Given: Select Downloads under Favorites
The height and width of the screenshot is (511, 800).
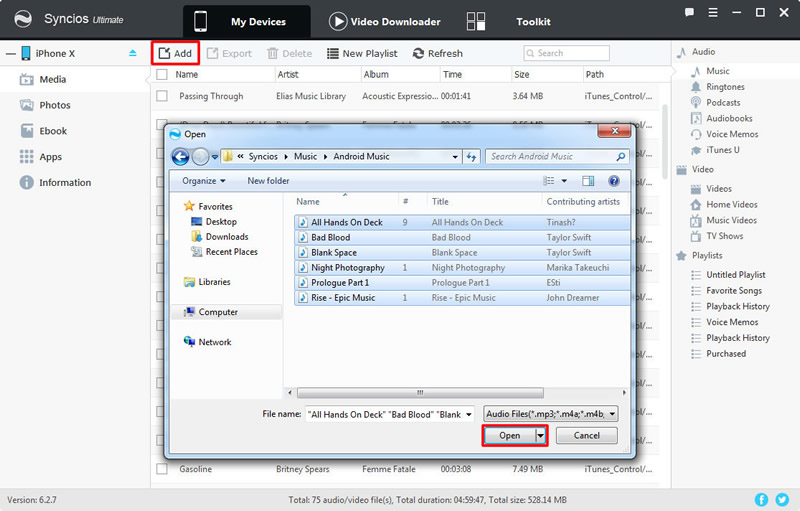Looking at the screenshot, I should (x=219, y=237).
